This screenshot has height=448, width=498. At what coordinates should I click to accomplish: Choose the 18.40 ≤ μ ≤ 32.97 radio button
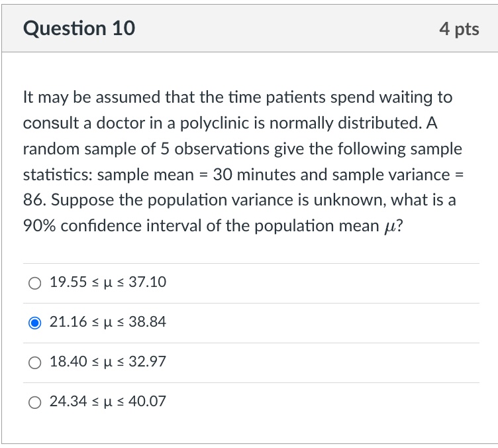[34, 363]
